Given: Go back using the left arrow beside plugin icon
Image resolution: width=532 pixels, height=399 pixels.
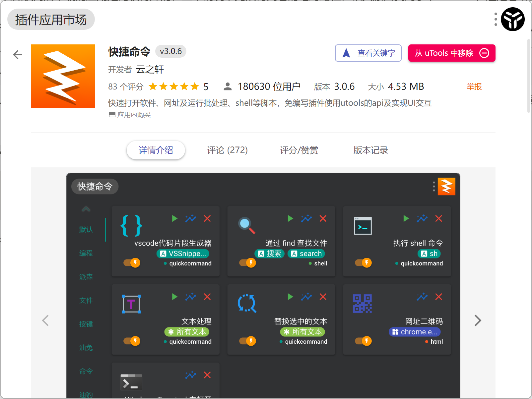Looking at the screenshot, I should pyautogui.click(x=18, y=55).
